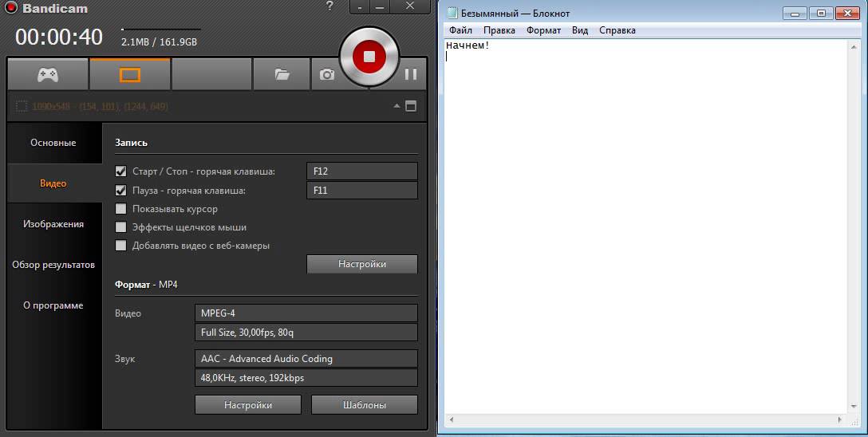Close the Bandicam window
This screenshot has height=437, width=868.
(410, 6)
